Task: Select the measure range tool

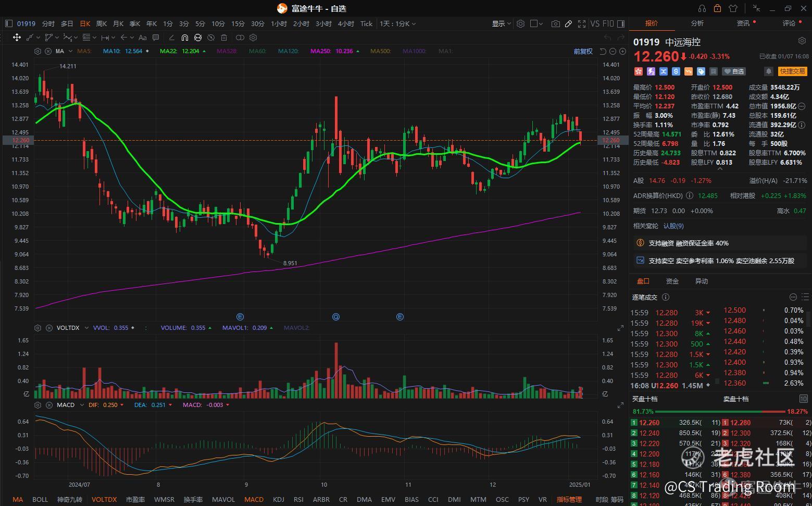Action: click(105, 38)
